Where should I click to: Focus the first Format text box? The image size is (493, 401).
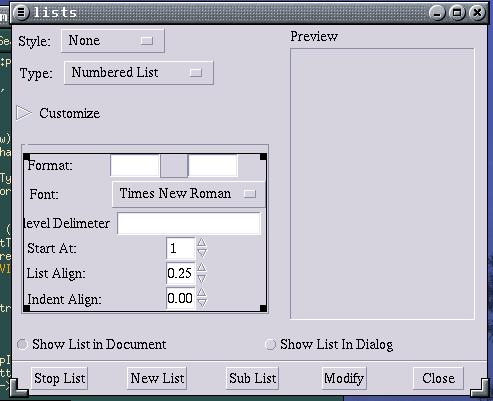[135, 165]
